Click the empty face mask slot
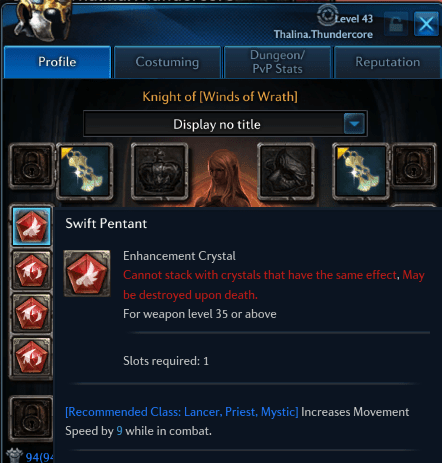Image resolution: width=442 pixels, height=463 pixels. tap(286, 171)
